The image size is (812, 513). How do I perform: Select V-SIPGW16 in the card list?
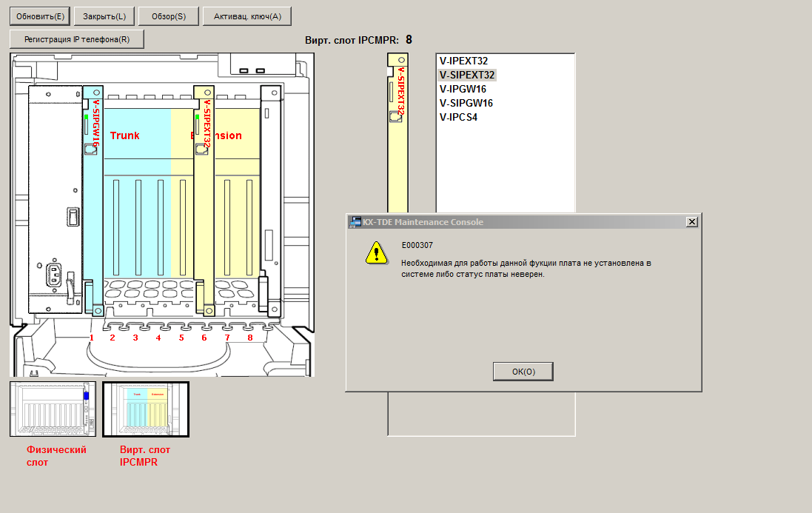(466, 103)
